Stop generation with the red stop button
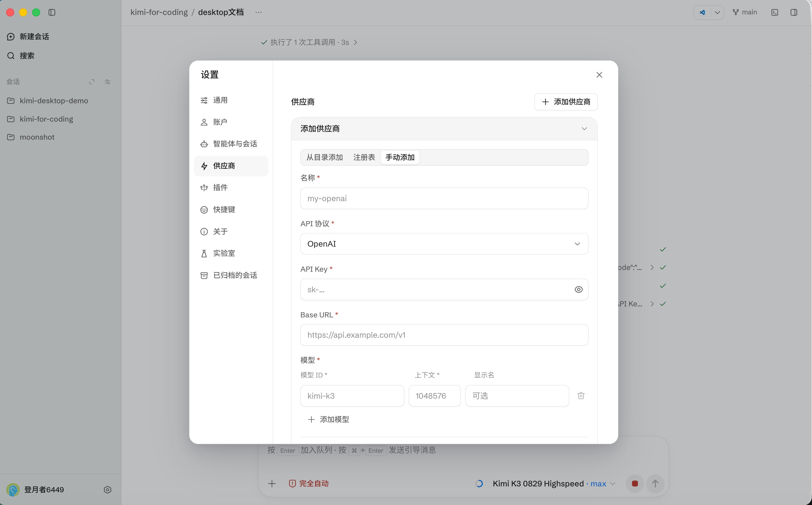Viewport: 812px width, 505px height. 635,484
